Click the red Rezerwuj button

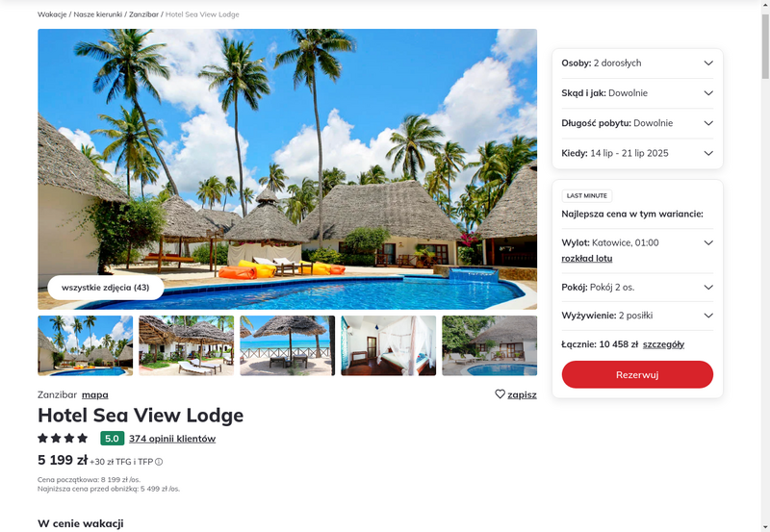(637, 374)
